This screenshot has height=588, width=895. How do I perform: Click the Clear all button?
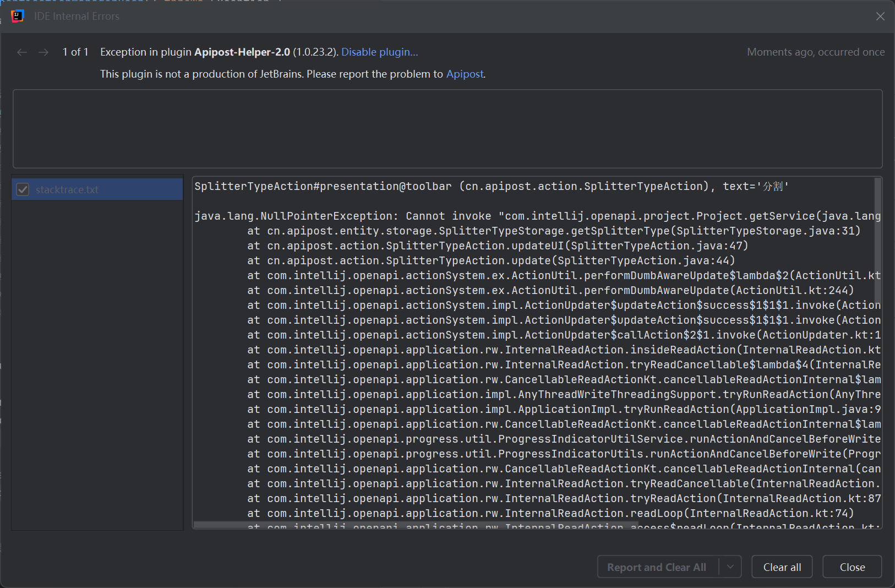(x=782, y=567)
